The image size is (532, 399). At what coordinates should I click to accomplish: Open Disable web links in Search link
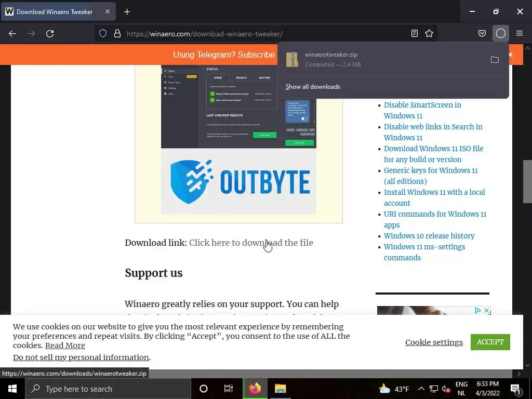(433, 132)
